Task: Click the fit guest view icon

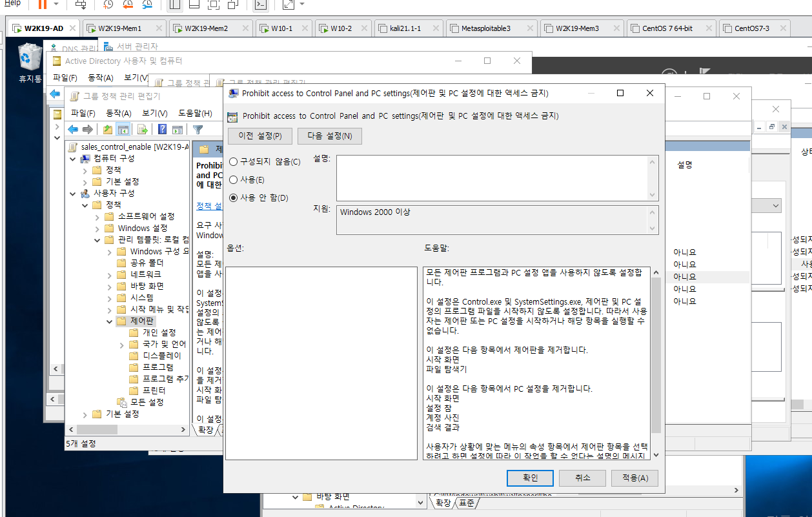Action: (x=214, y=5)
